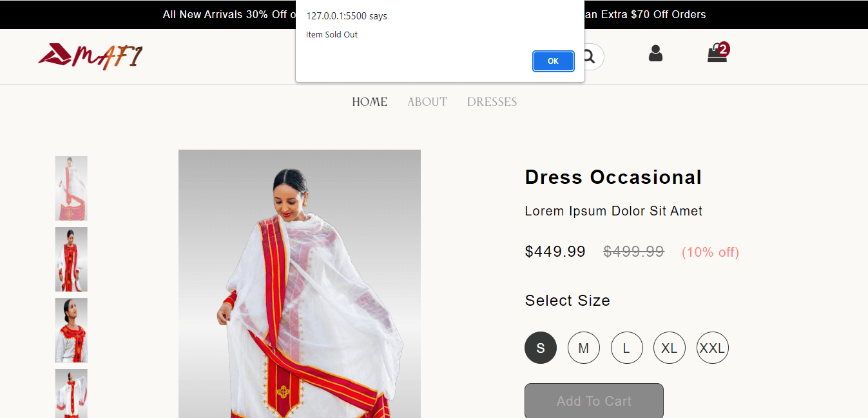This screenshot has height=418, width=868.
Task: Select the third thumbnail showing side profile
Action: point(71,330)
